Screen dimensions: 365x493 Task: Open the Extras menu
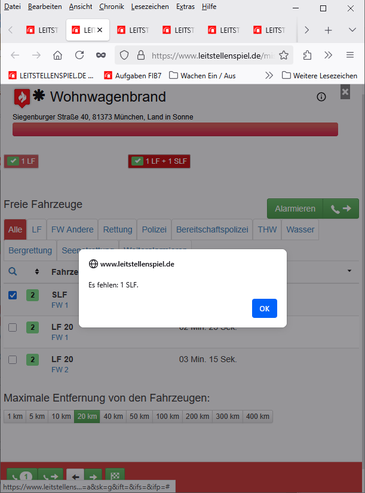click(x=185, y=6)
